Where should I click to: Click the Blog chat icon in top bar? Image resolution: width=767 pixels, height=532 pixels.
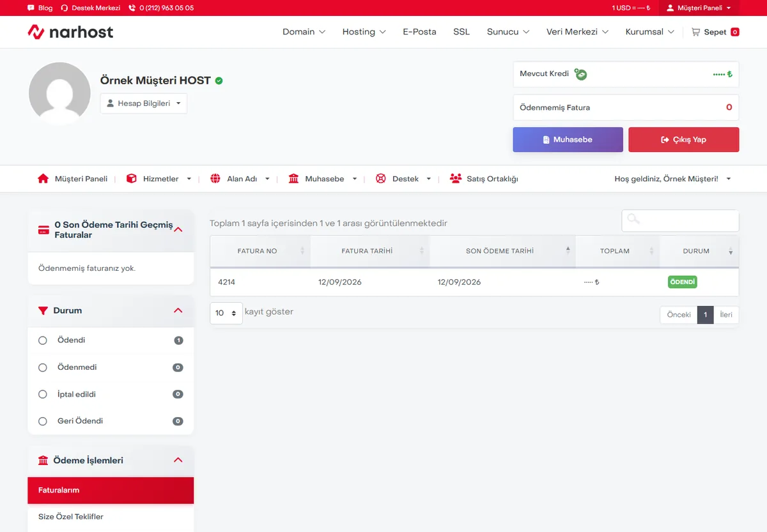(31, 8)
